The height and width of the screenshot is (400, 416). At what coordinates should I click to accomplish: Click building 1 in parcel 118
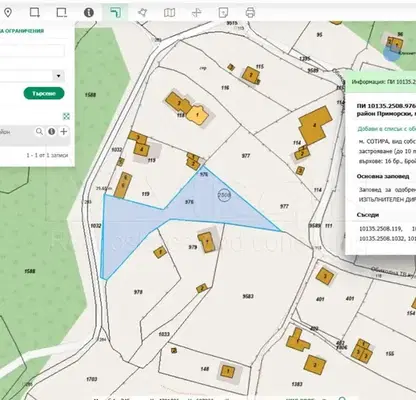197,115
